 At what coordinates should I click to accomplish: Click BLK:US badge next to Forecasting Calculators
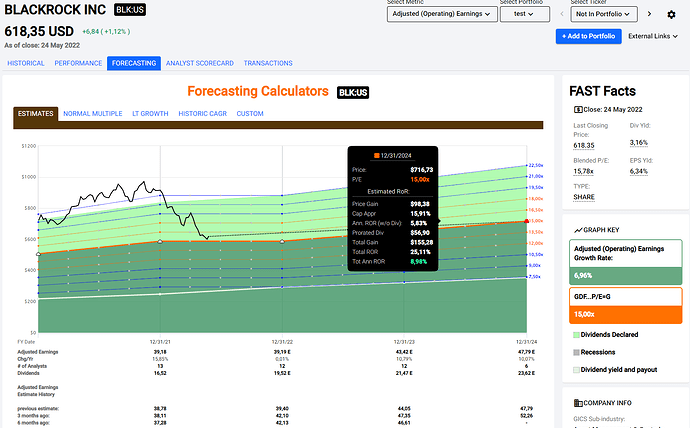[353, 92]
